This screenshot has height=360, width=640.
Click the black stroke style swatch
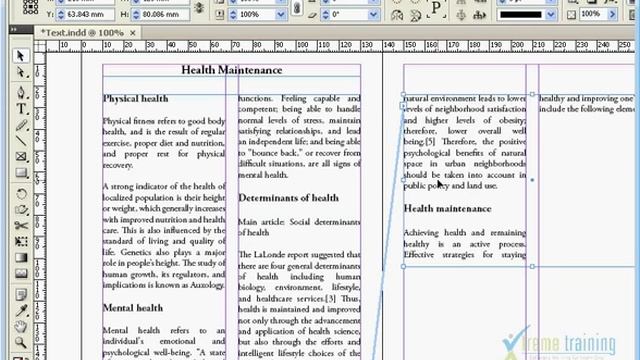tap(521, 15)
